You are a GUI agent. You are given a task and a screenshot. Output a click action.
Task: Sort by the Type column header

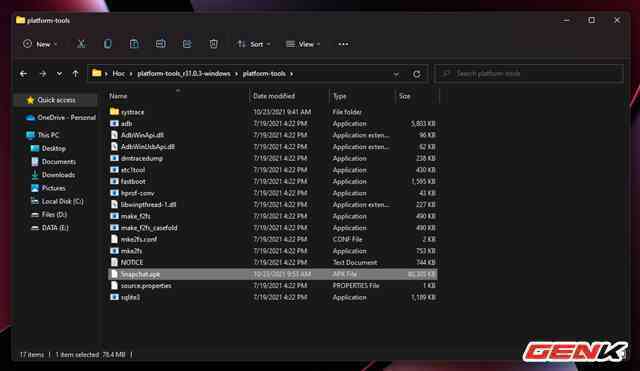tap(340, 96)
